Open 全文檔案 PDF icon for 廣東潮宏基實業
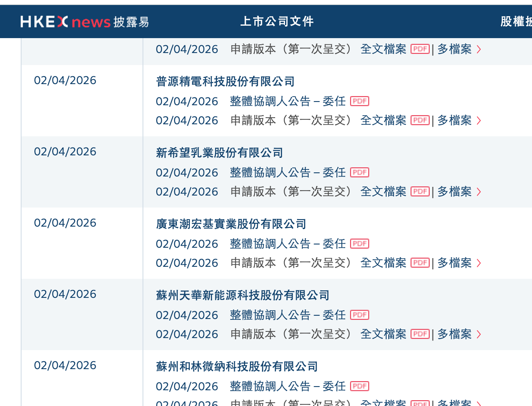 [x=420, y=263]
